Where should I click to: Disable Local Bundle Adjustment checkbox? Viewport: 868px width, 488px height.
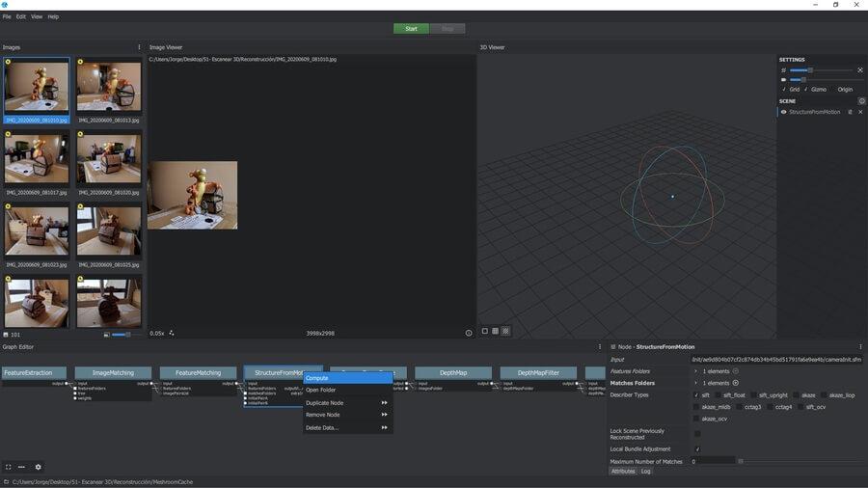(x=697, y=449)
